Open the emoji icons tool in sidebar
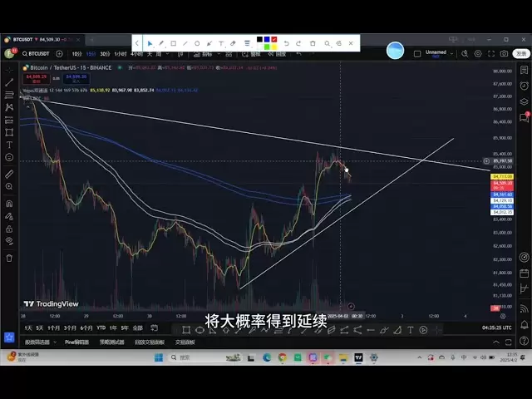Image resolution: width=532 pixels, height=399 pixels. [9, 157]
